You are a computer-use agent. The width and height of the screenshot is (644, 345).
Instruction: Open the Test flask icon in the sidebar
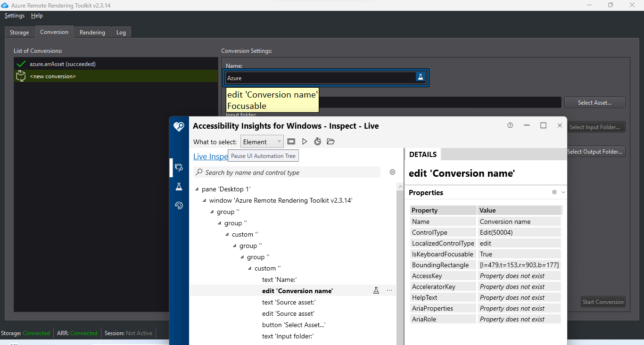[x=179, y=187]
